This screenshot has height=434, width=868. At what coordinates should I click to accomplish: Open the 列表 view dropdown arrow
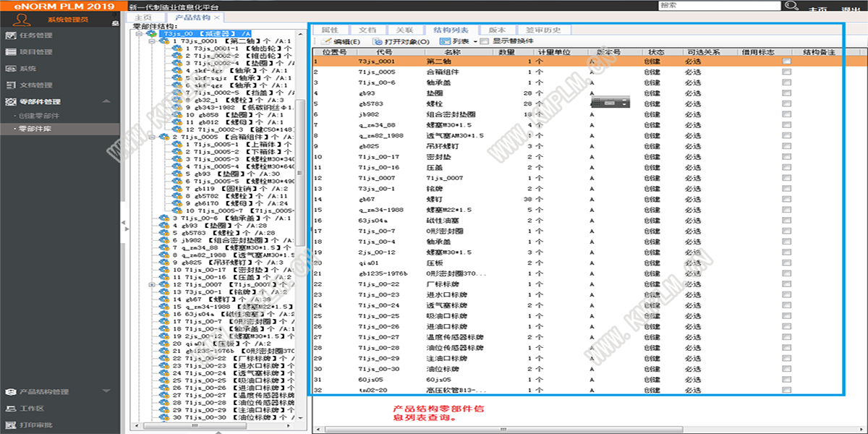[x=475, y=42]
